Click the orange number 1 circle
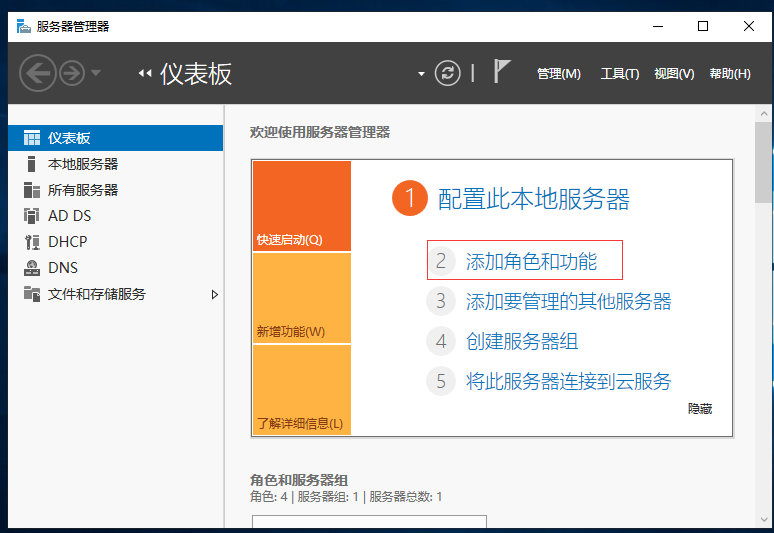 (410, 198)
